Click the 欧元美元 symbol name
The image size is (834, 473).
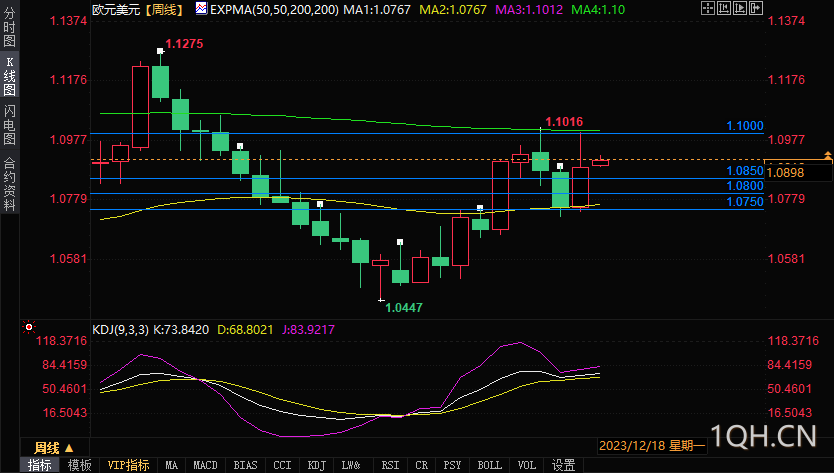(116, 9)
